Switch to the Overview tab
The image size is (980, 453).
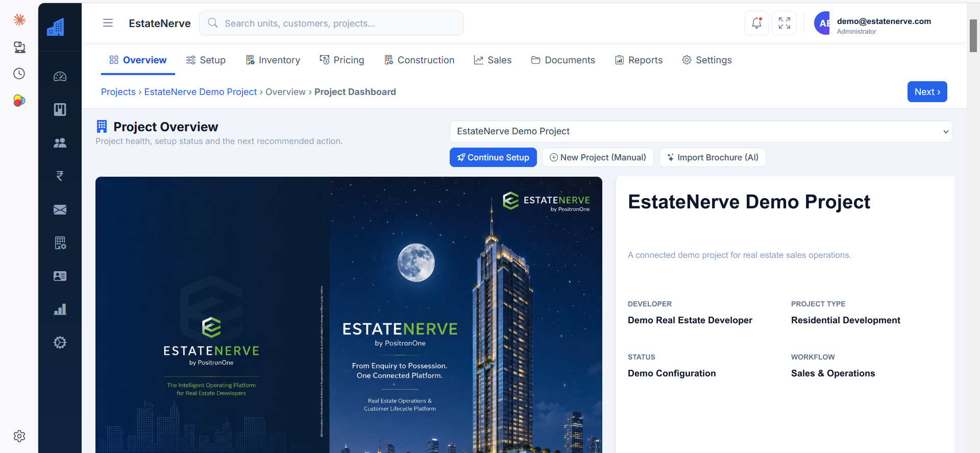138,60
